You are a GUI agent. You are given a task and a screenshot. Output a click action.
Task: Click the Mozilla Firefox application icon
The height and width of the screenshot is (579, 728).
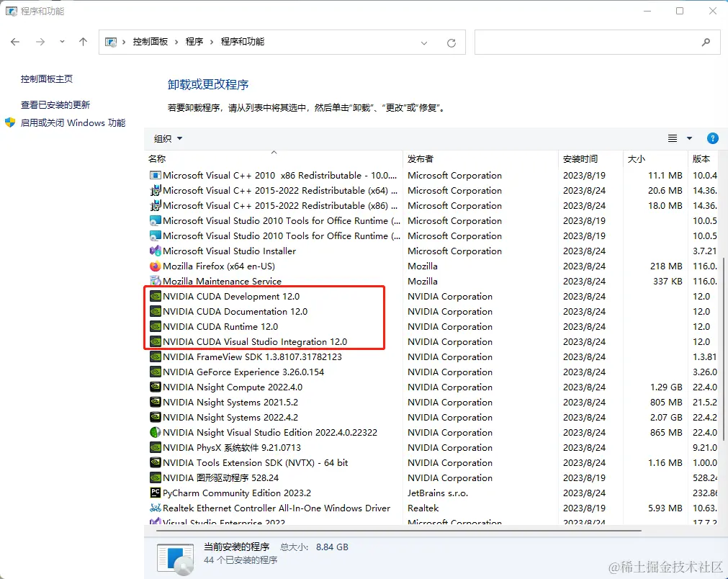coord(154,266)
